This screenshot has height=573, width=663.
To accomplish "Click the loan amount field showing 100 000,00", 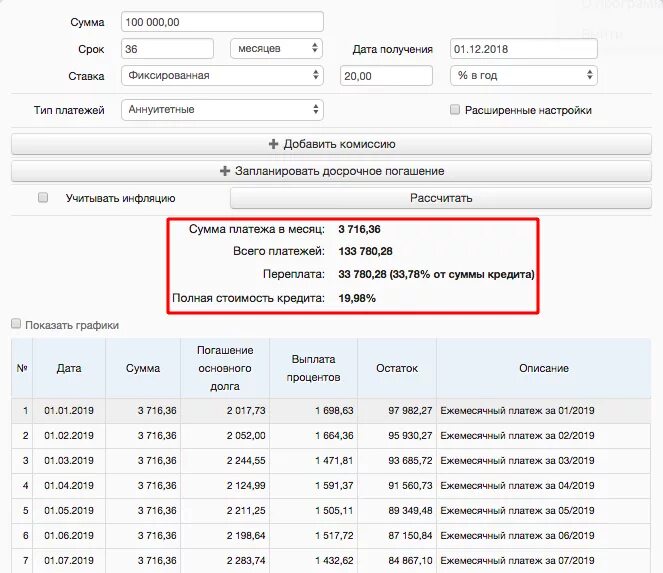I will coord(222,22).
